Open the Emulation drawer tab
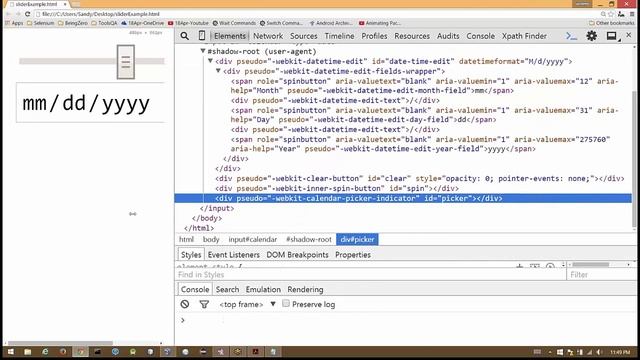The height and width of the screenshot is (360, 640). click(x=263, y=289)
